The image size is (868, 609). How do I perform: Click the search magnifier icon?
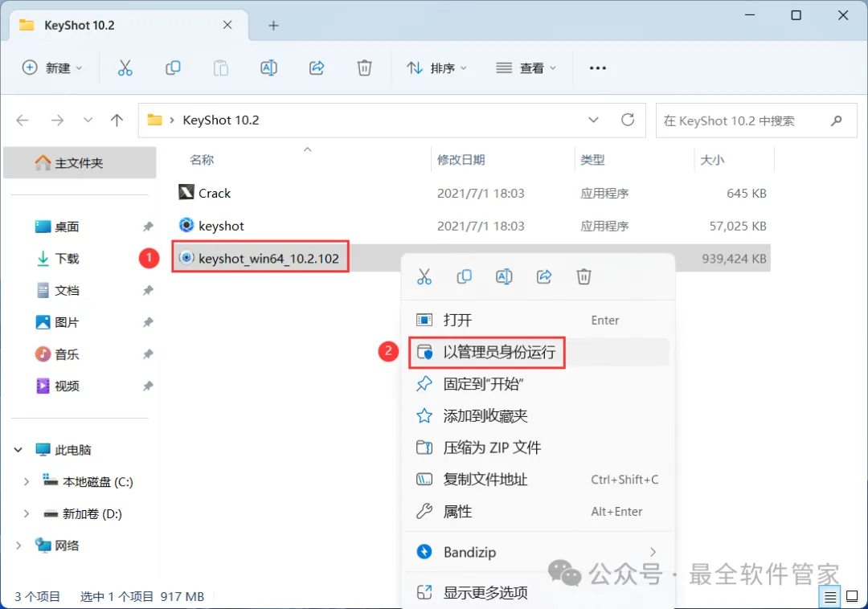pos(837,121)
